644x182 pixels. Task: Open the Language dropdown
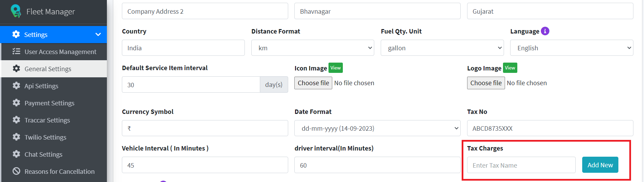571,48
